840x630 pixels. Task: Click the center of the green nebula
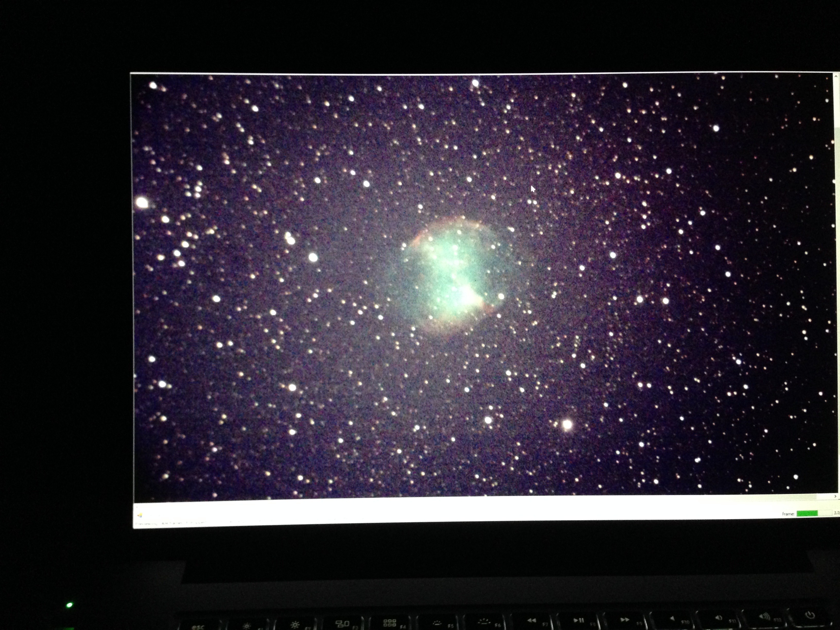pos(454,275)
